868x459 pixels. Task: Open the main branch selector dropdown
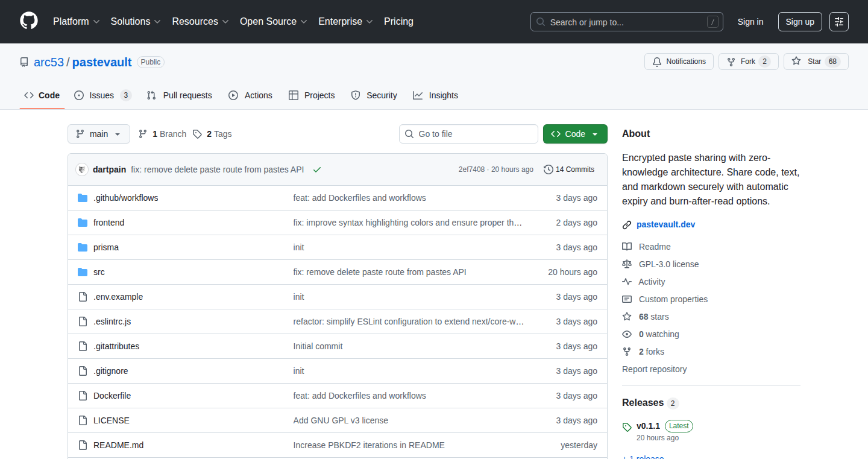[99, 134]
